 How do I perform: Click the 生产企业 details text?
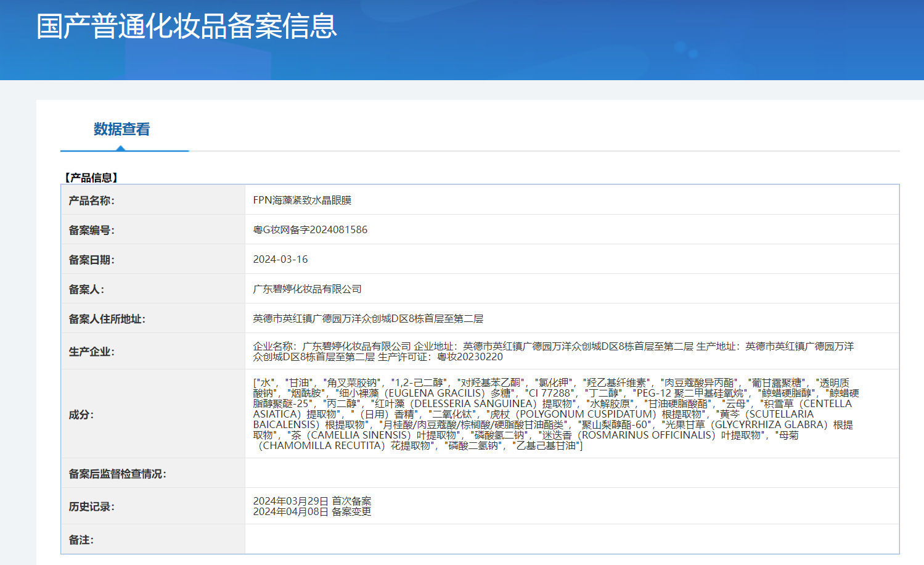[x=553, y=352]
